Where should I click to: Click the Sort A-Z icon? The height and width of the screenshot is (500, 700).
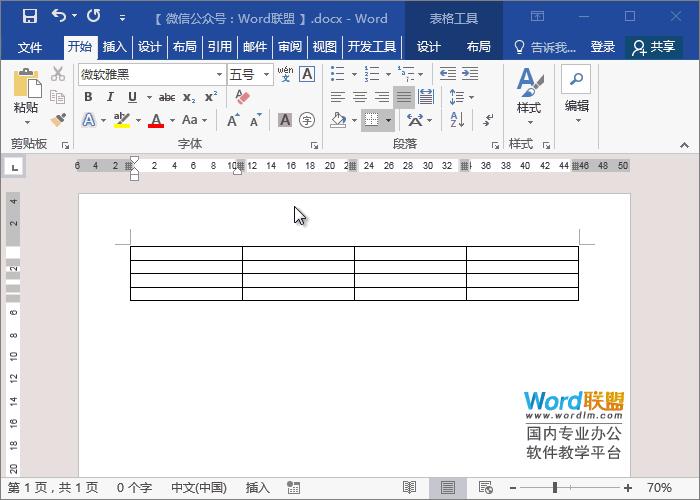tap(457, 120)
